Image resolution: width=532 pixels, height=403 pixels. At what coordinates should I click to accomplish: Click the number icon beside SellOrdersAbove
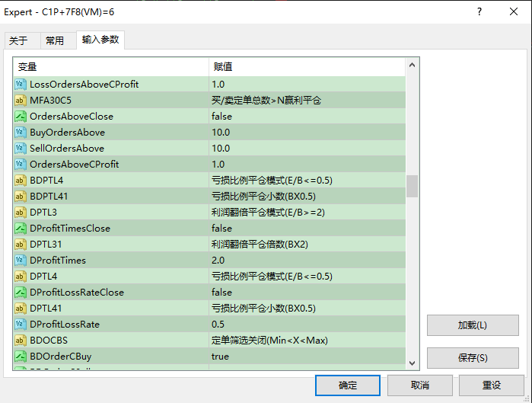[21, 148]
